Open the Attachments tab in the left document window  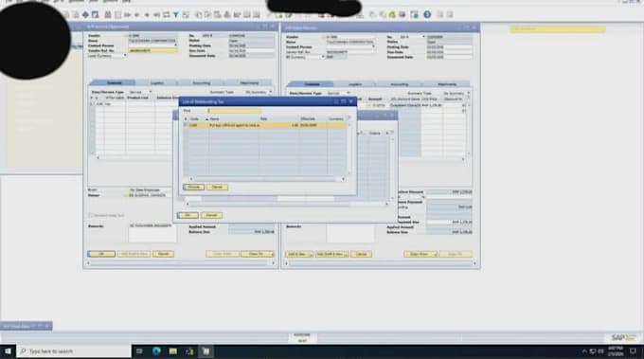coord(249,83)
